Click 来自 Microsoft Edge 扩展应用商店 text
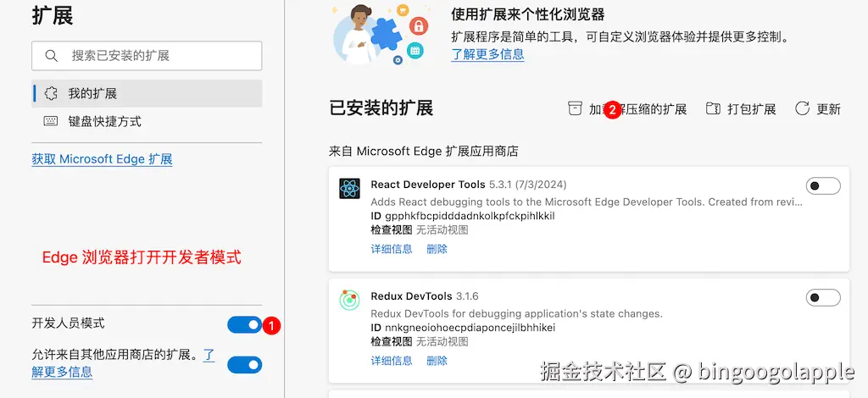 click(x=424, y=151)
